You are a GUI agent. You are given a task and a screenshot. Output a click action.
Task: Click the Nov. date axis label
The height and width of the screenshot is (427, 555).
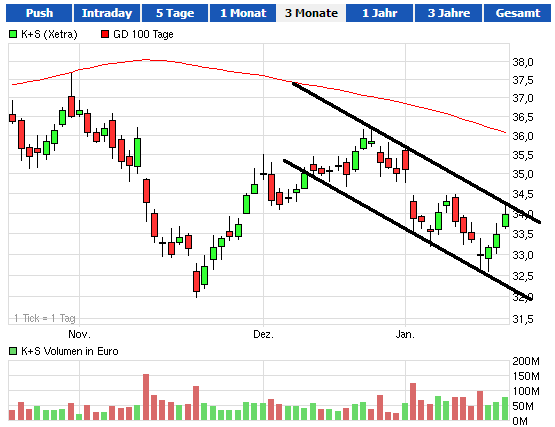point(79,334)
